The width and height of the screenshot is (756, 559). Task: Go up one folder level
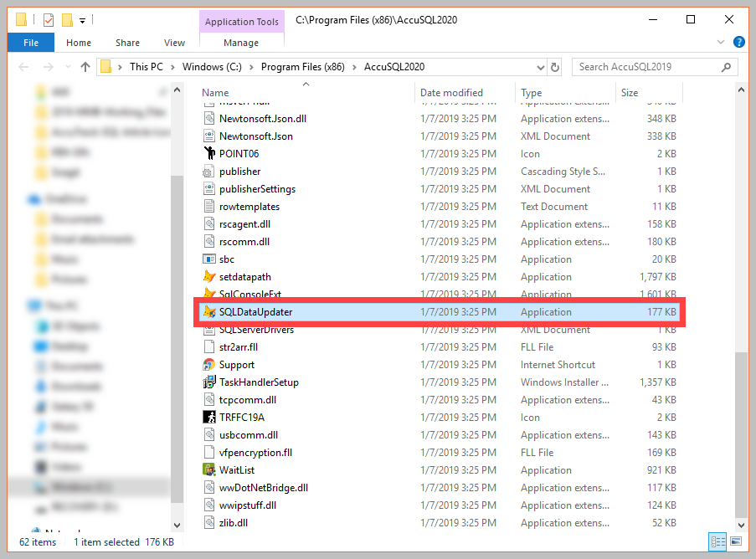85,67
